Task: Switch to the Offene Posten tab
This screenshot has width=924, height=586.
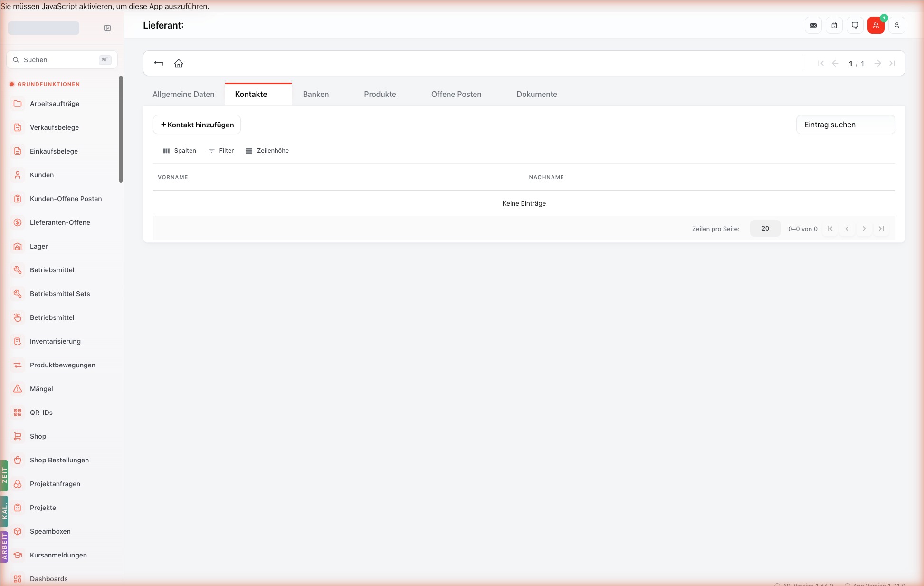Action: click(x=456, y=94)
